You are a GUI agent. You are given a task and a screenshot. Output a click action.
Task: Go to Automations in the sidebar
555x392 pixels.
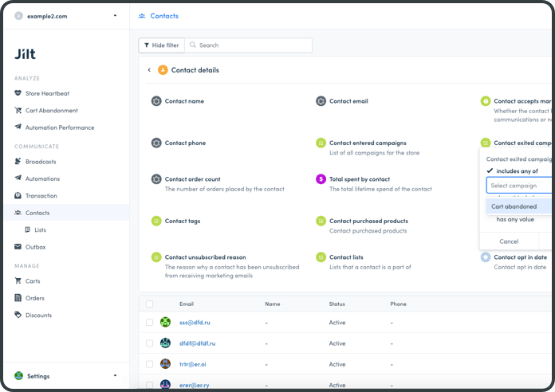(42, 178)
